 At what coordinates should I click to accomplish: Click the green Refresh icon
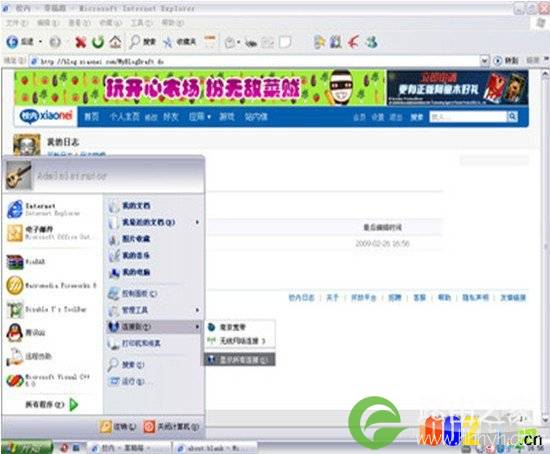[98, 42]
